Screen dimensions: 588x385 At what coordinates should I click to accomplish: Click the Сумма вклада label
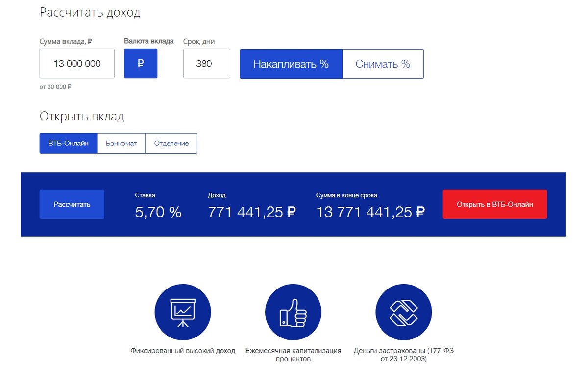(x=66, y=42)
